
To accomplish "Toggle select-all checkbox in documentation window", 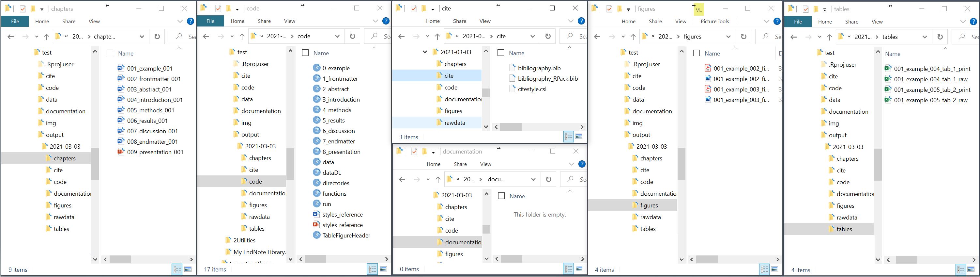I will [x=501, y=196].
